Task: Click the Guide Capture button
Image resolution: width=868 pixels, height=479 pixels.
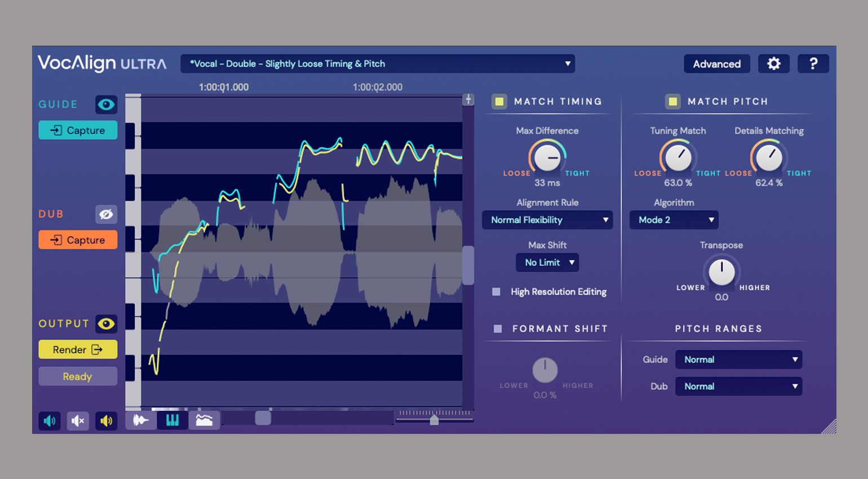Action: pyautogui.click(x=78, y=130)
